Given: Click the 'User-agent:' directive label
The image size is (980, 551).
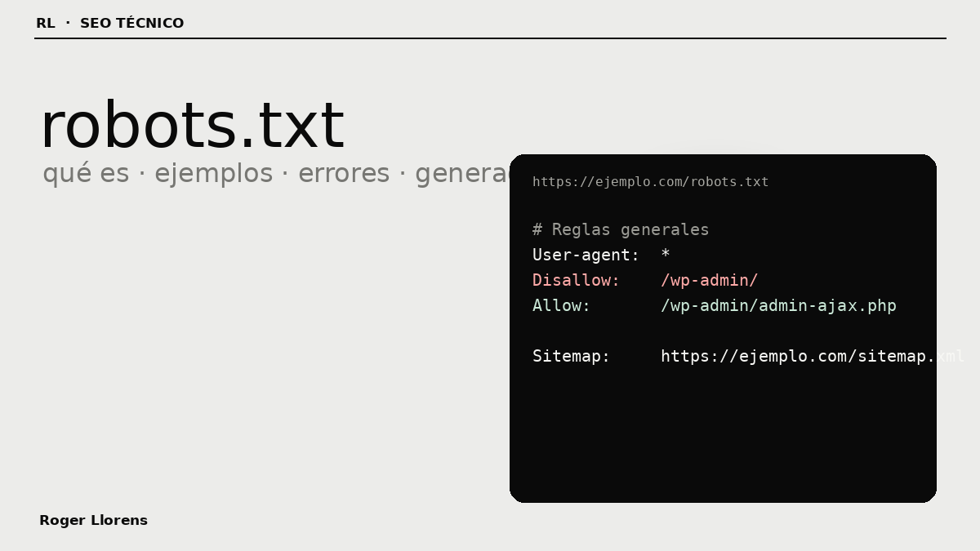Looking at the screenshot, I should click(x=586, y=255).
